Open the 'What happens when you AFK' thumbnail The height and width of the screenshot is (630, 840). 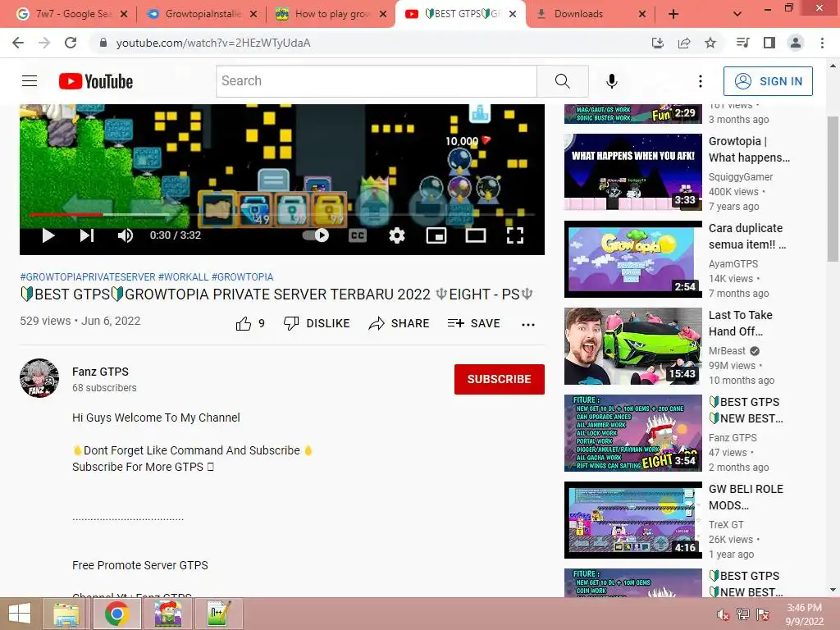coord(633,172)
